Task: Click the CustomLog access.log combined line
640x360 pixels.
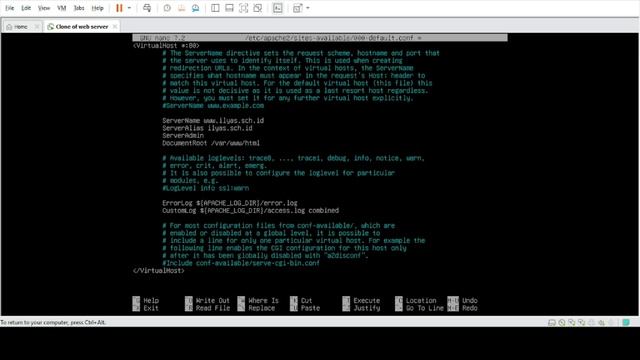Action: pyautogui.click(x=250, y=211)
